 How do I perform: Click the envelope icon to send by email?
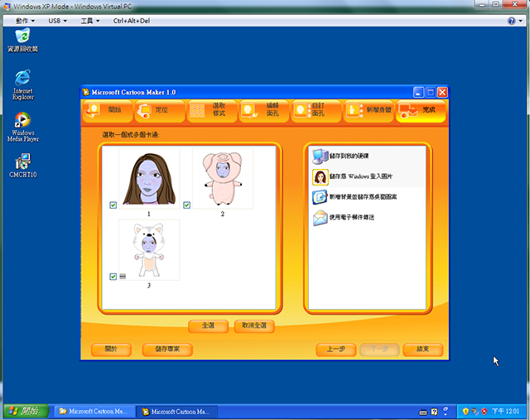[320, 217]
